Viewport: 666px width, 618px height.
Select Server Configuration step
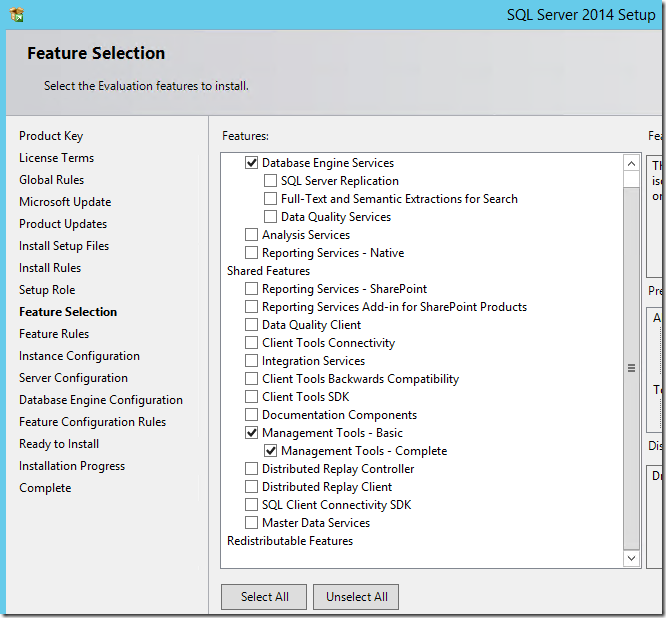coord(73,378)
